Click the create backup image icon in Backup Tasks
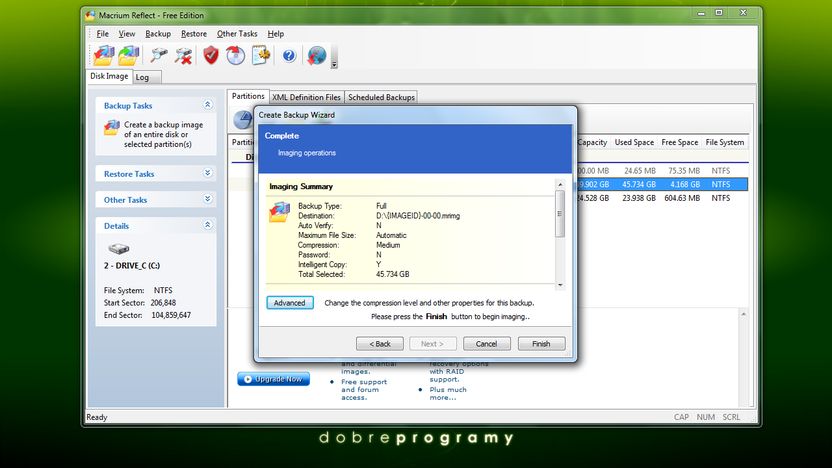This screenshot has height=468, width=832. (111, 128)
